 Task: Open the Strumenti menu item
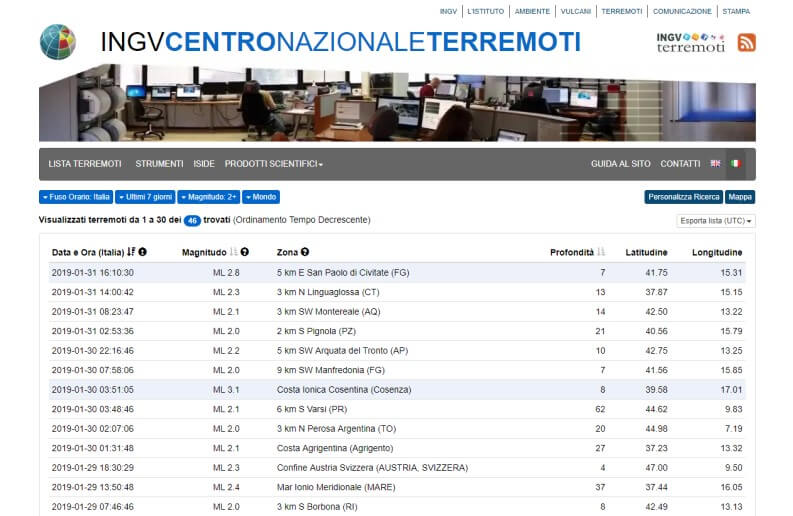[x=159, y=164]
